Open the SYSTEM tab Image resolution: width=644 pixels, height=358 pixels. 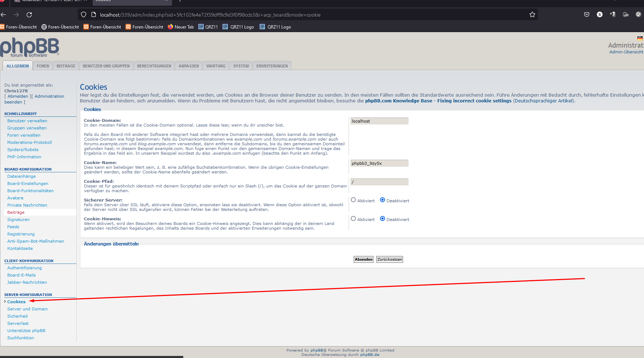coord(241,66)
